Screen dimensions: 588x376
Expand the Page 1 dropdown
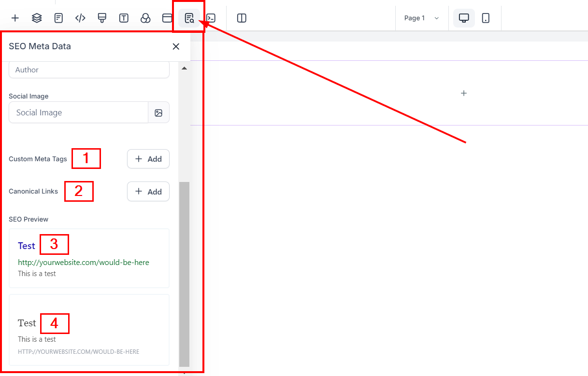coord(421,18)
